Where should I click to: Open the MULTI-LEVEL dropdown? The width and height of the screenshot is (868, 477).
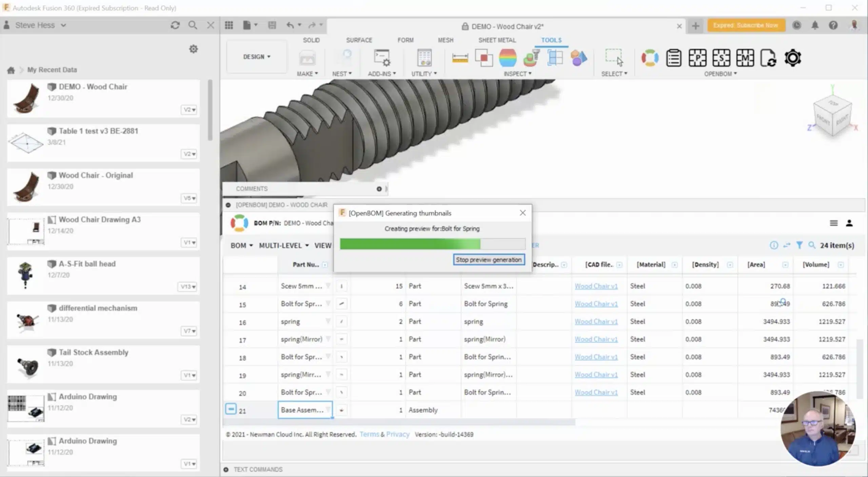click(284, 245)
